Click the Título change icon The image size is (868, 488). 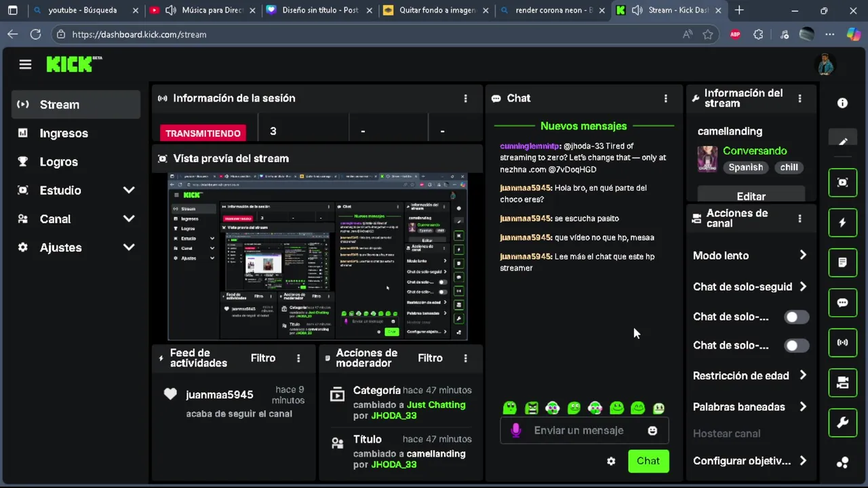coord(337,443)
